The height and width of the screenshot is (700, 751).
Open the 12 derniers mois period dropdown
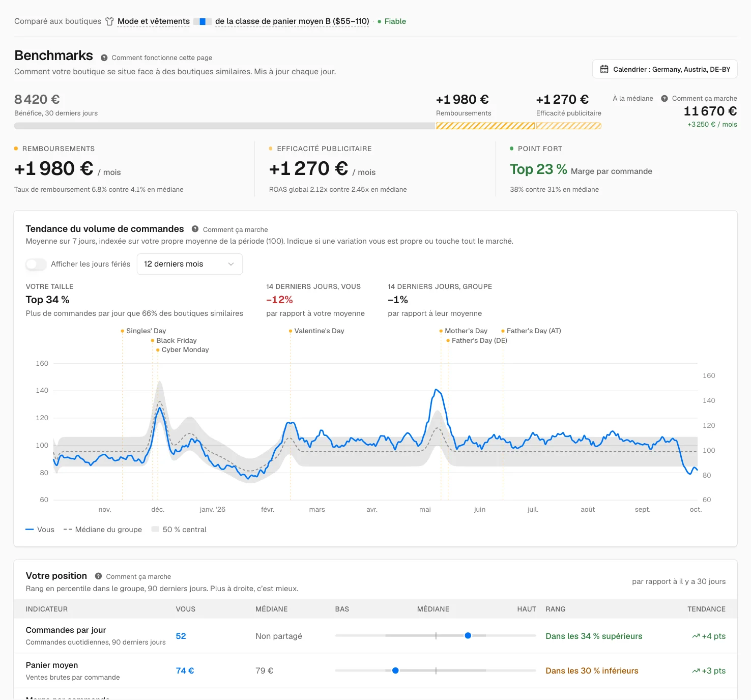[190, 264]
